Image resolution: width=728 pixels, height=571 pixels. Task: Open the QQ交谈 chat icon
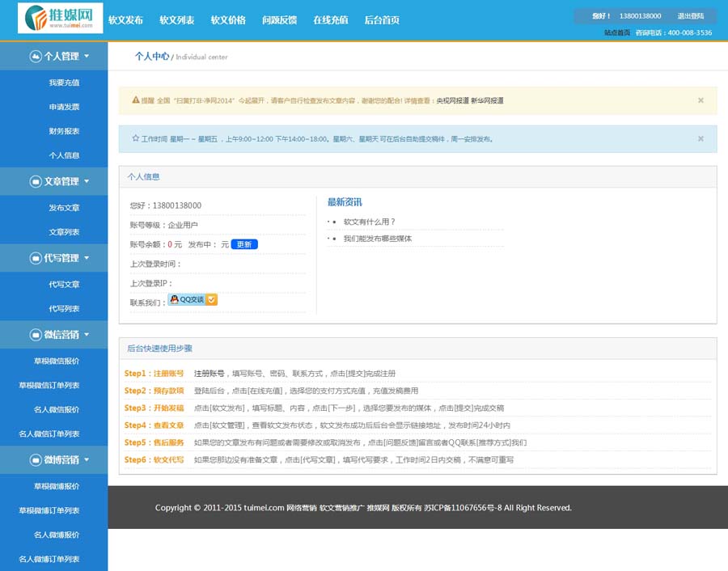193,300
